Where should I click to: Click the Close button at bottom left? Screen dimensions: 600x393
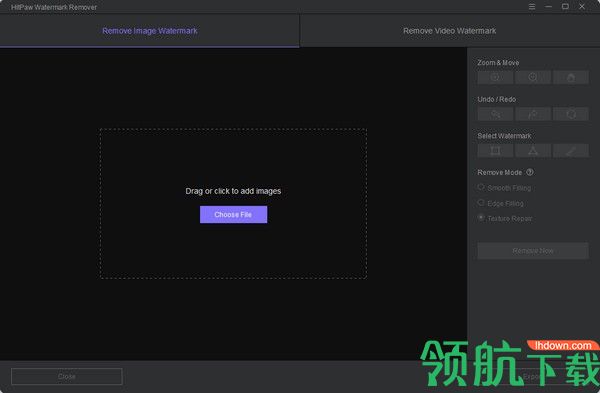(x=67, y=377)
